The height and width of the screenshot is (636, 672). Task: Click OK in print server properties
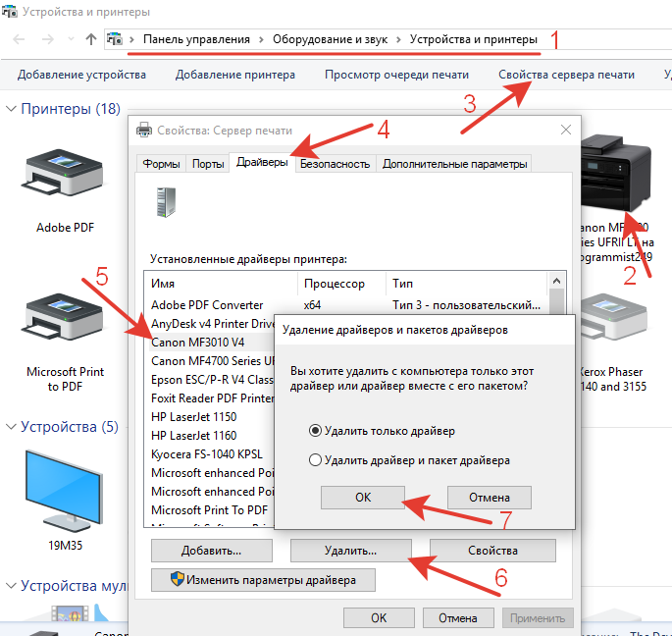tap(379, 618)
